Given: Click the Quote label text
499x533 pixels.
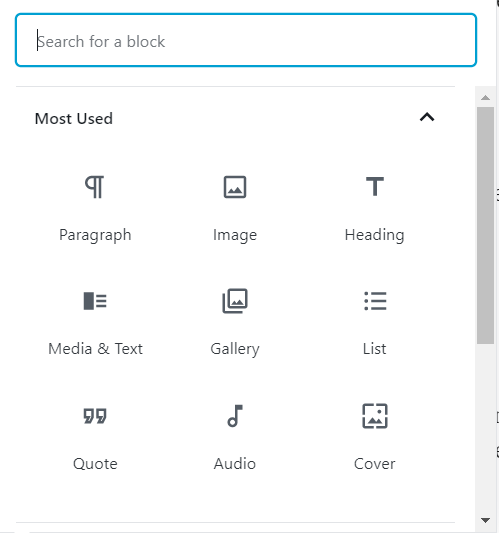Looking at the screenshot, I should click(x=95, y=464).
